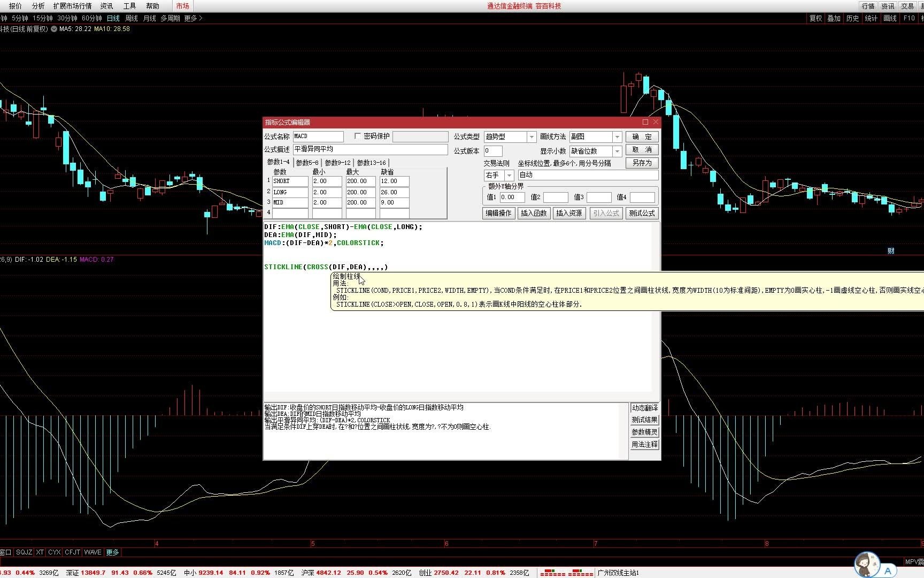Click the 公式描述 field 平滑异同平均
The image size is (924, 578).
370,149
